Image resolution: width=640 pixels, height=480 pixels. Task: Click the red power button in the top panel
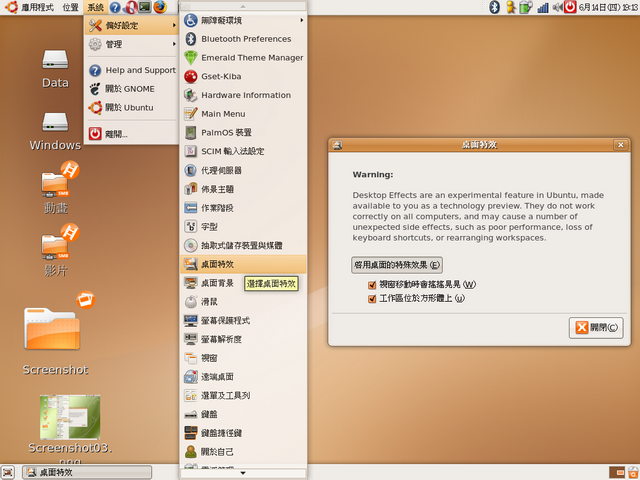coord(570,7)
